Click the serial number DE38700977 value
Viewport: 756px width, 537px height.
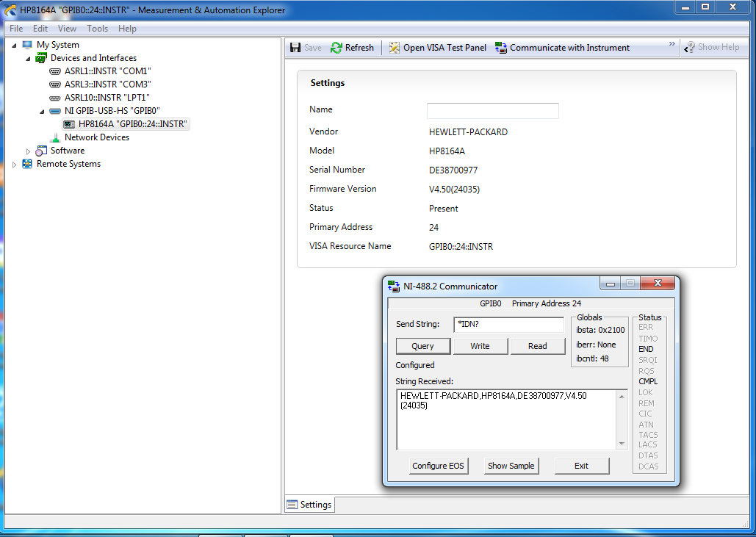coord(453,170)
